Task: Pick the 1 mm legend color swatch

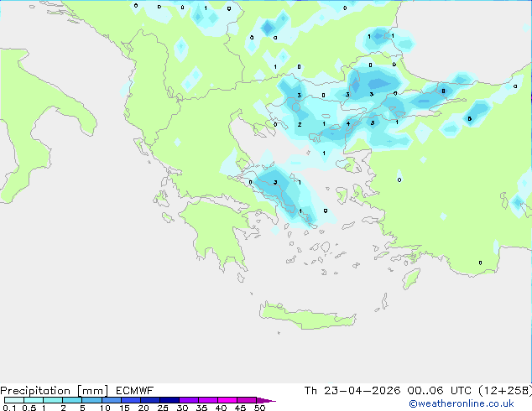Action: pos(53,400)
